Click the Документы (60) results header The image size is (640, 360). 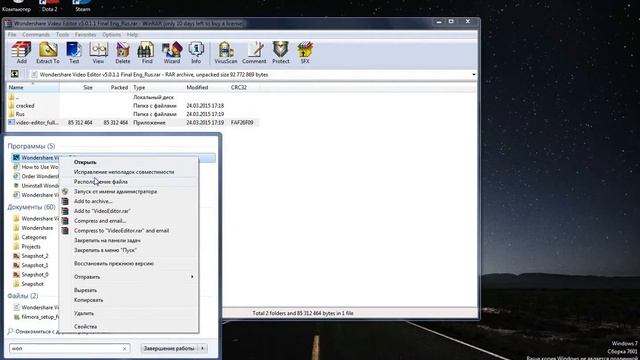pos(31,207)
